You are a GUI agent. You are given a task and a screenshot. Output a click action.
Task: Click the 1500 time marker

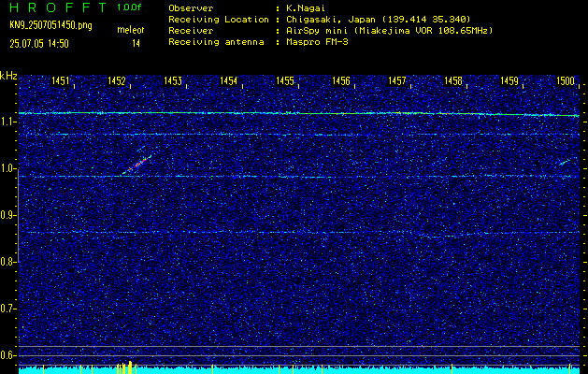tap(566, 80)
